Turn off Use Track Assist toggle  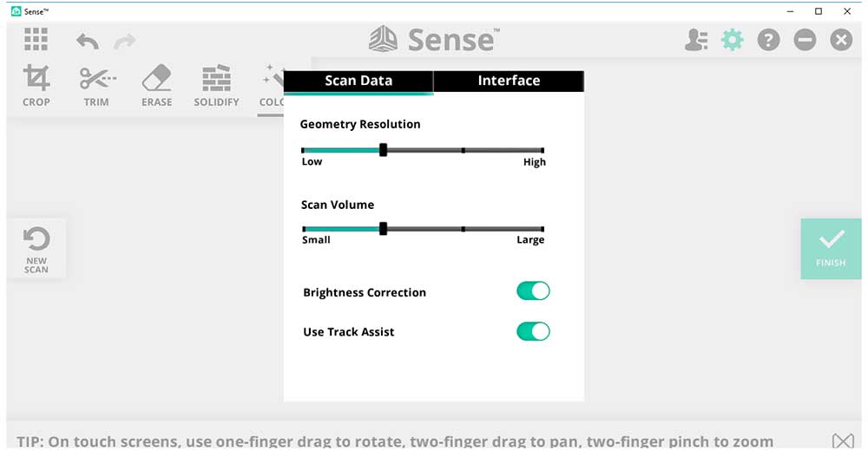click(x=533, y=331)
